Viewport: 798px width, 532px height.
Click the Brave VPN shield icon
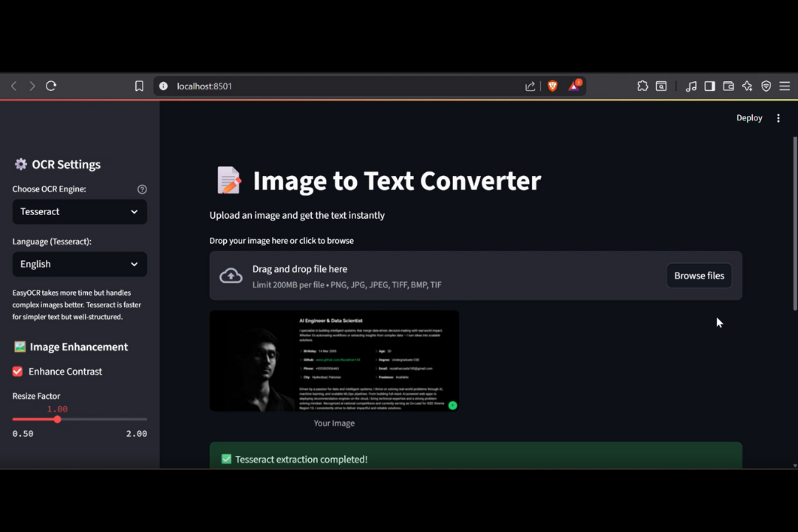[x=765, y=86]
